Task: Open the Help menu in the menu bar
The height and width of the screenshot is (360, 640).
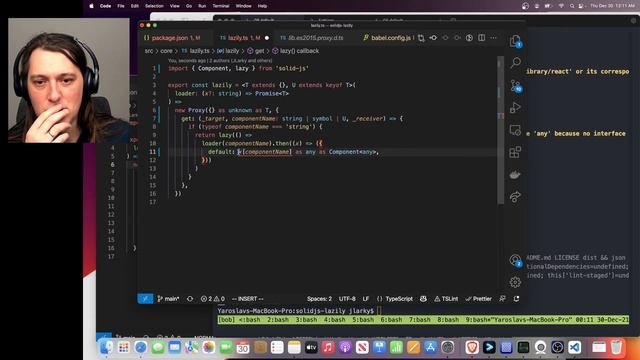Action: [262, 6]
